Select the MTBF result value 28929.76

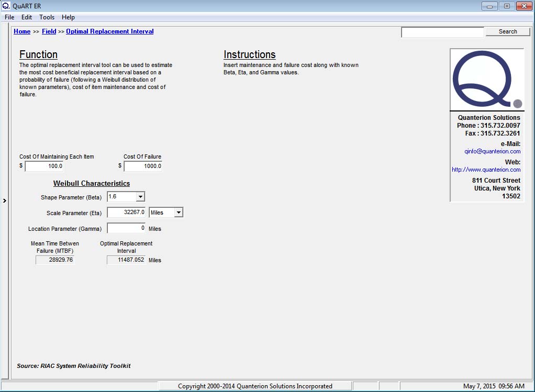click(55, 260)
